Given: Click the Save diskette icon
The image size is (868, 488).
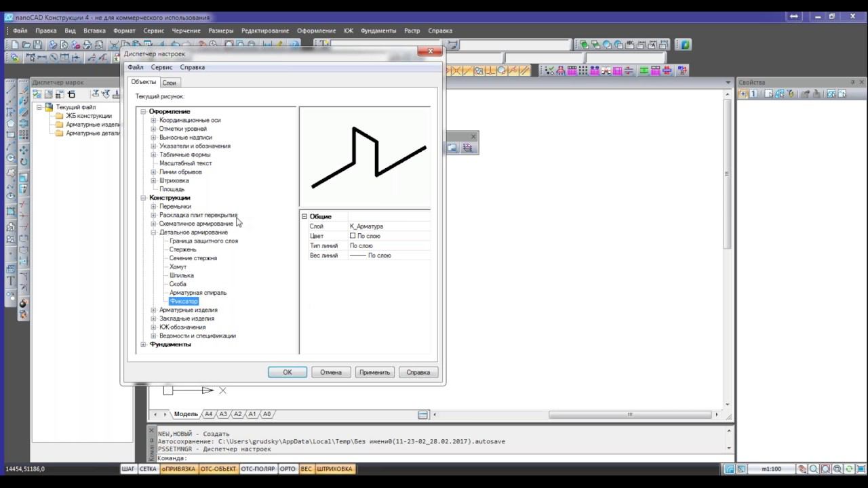Looking at the screenshot, I should (38, 45).
